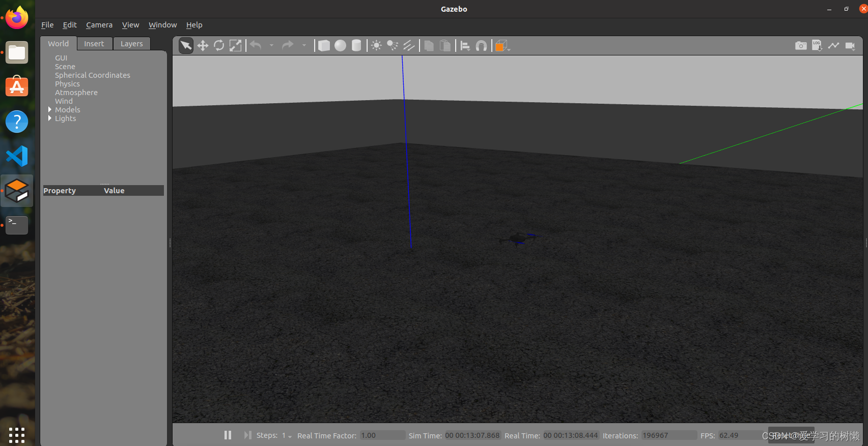The image size is (868, 446).
Task: Open the Edit menu
Action: tap(70, 25)
